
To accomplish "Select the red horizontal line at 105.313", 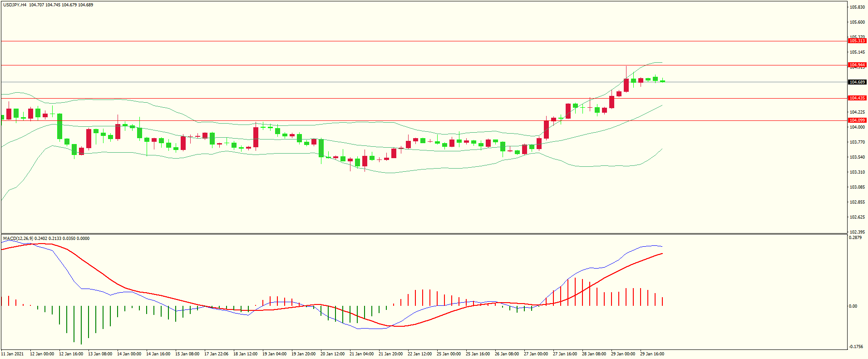I will (409, 41).
